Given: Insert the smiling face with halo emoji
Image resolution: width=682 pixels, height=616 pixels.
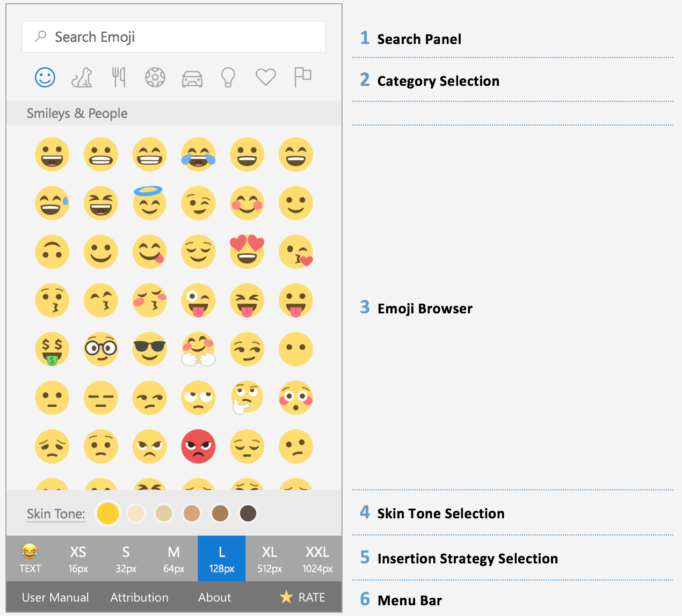Looking at the screenshot, I should (149, 203).
